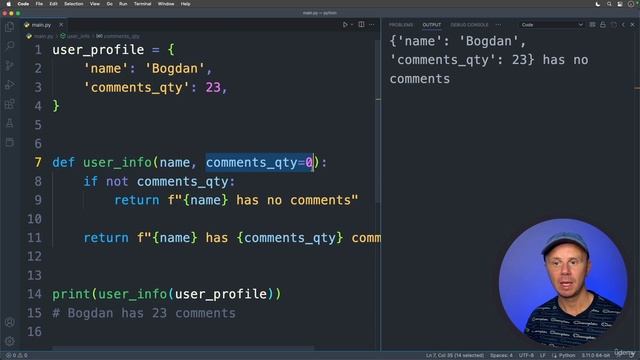This screenshot has width=640, height=360.
Task: Click on 'Bogdan' string on line 2
Action: [x=174, y=69]
